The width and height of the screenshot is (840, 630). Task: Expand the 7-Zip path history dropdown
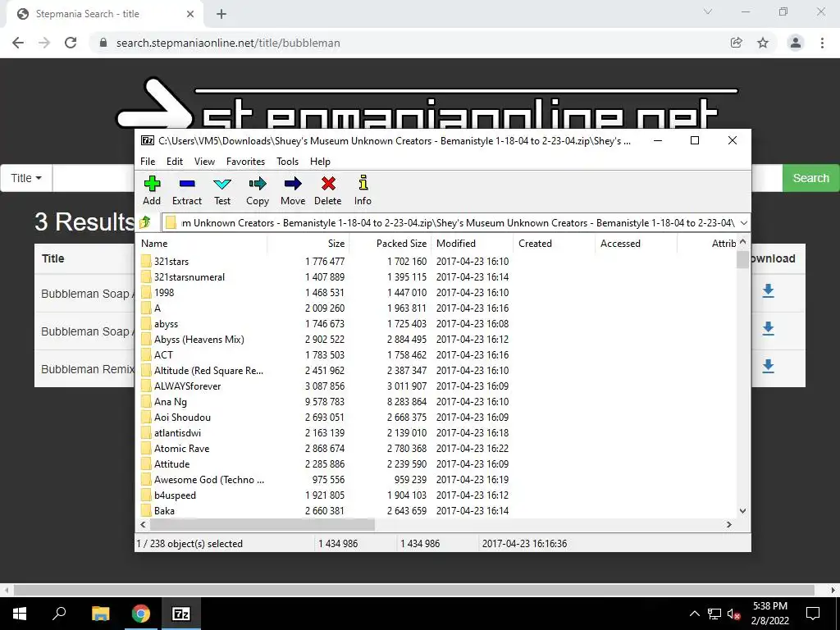pyautogui.click(x=743, y=223)
